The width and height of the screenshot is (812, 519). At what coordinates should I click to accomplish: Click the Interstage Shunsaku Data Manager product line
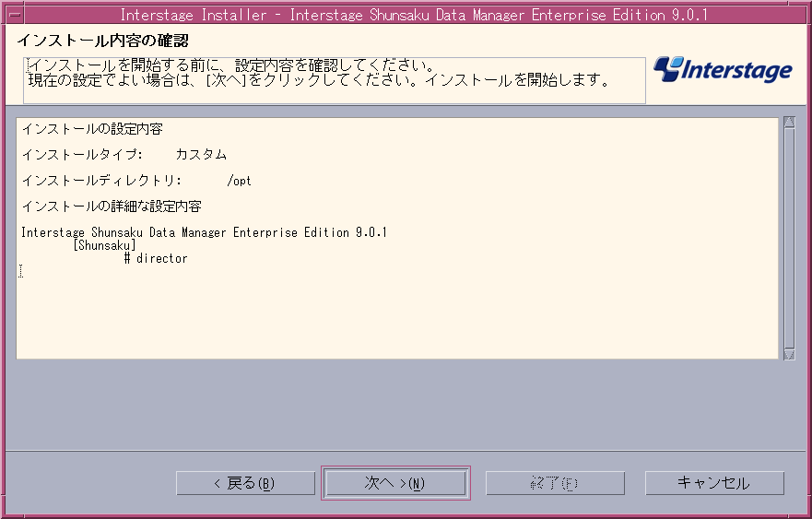pos(204,232)
